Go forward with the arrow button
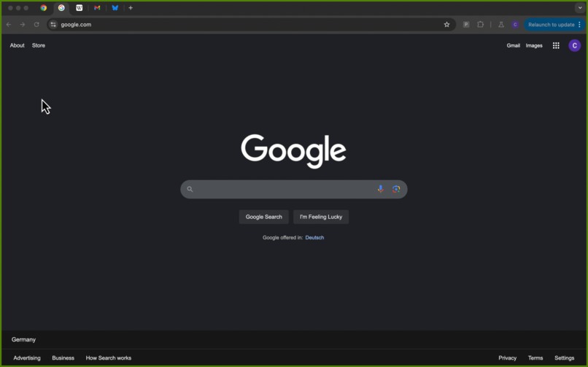The width and height of the screenshot is (588, 367). tap(23, 25)
